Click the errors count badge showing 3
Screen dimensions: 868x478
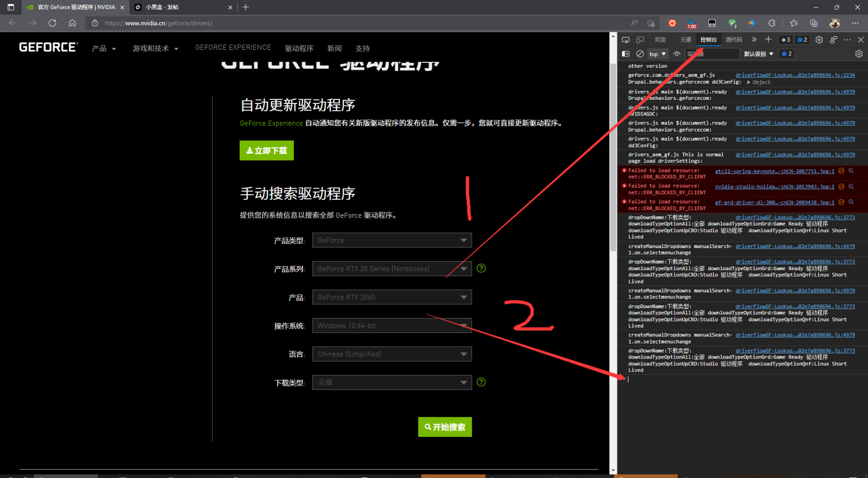(786, 40)
